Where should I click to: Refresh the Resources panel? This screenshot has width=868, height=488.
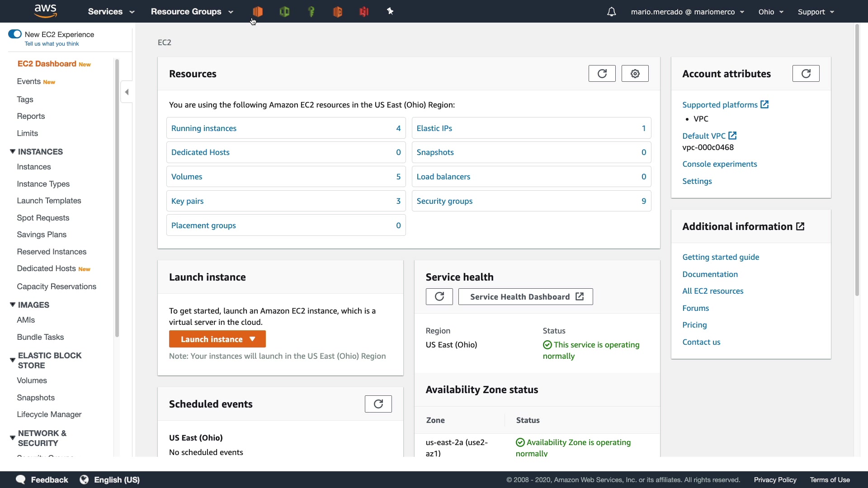pyautogui.click(x=602, y=74)
